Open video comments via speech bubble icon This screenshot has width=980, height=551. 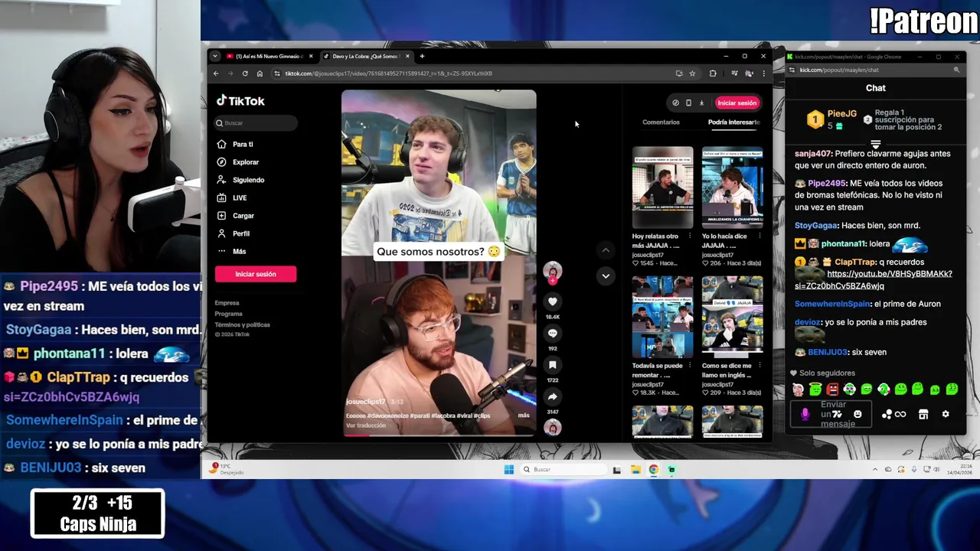[x=552, y=334]
